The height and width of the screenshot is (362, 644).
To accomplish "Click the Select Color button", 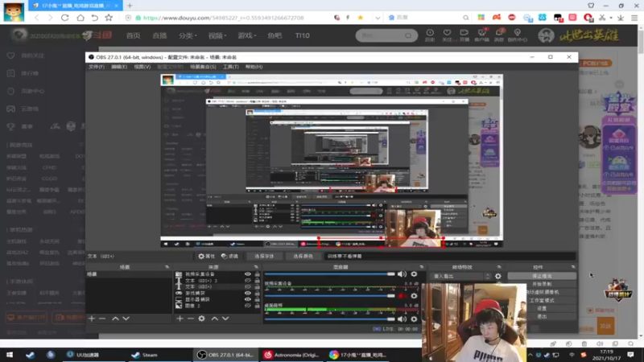I will [x=303, y=256].
